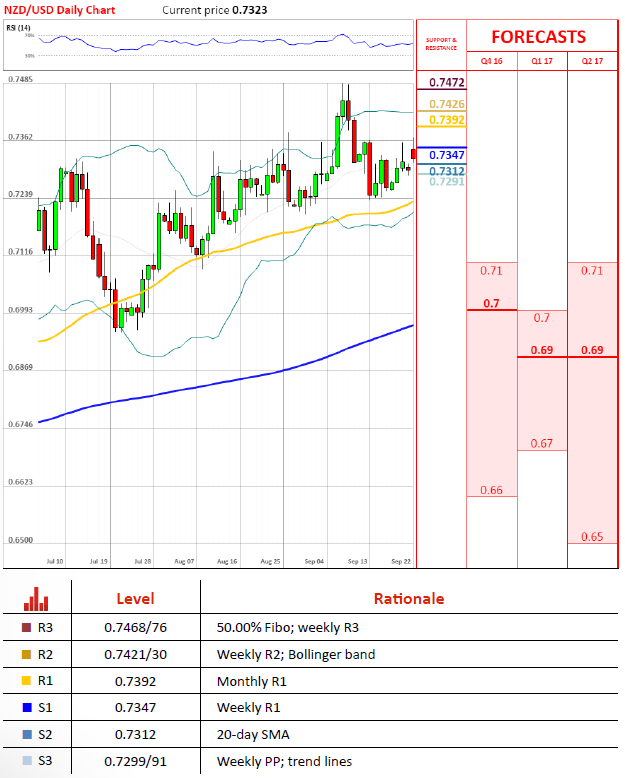Click the 0.7421/30 level cell
This screenshot has height=778, width=625.
tap(135, 654)
